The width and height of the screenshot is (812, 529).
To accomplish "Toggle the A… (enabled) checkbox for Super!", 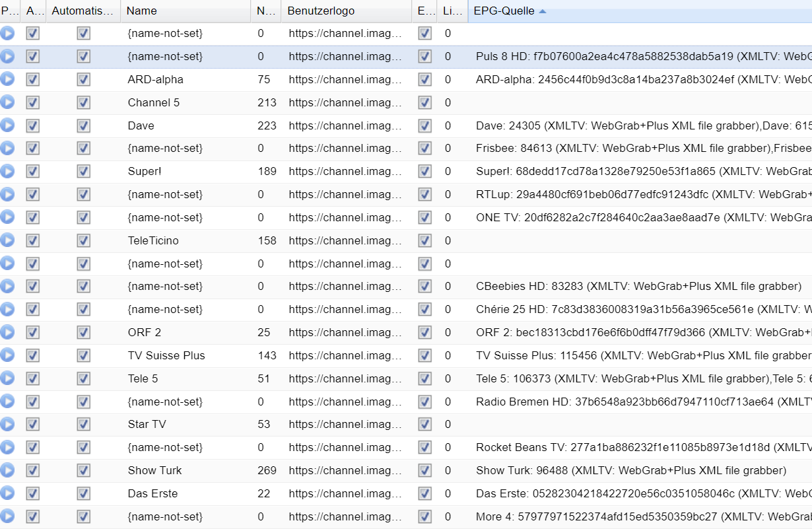I will tap(33, 172).
